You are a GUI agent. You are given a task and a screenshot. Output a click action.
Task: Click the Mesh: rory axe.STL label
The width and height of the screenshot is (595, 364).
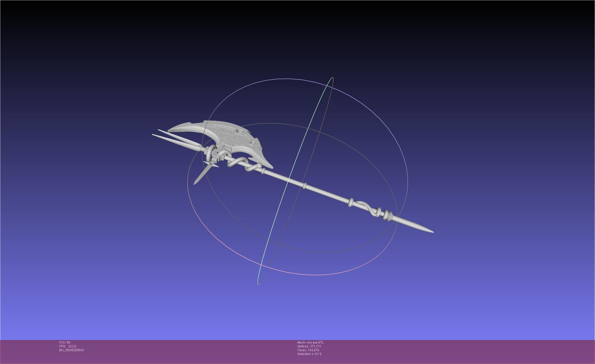[310, 343]
